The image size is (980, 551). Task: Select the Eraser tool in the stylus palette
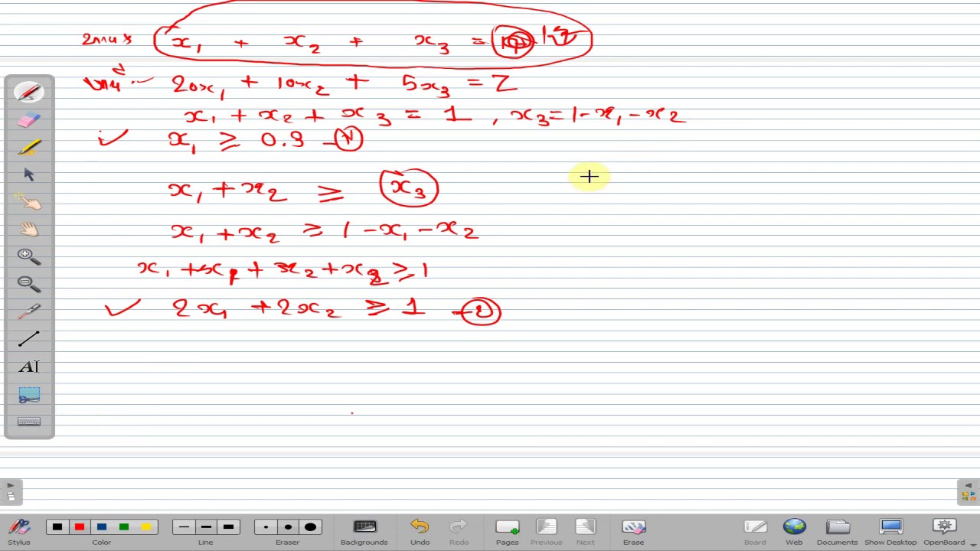(29, 119)
